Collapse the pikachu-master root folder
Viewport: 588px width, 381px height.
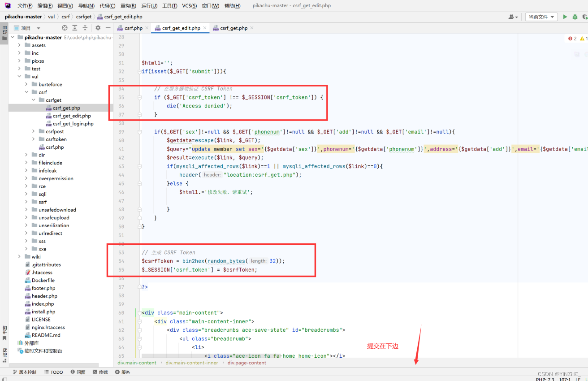(x=13, y=38)
